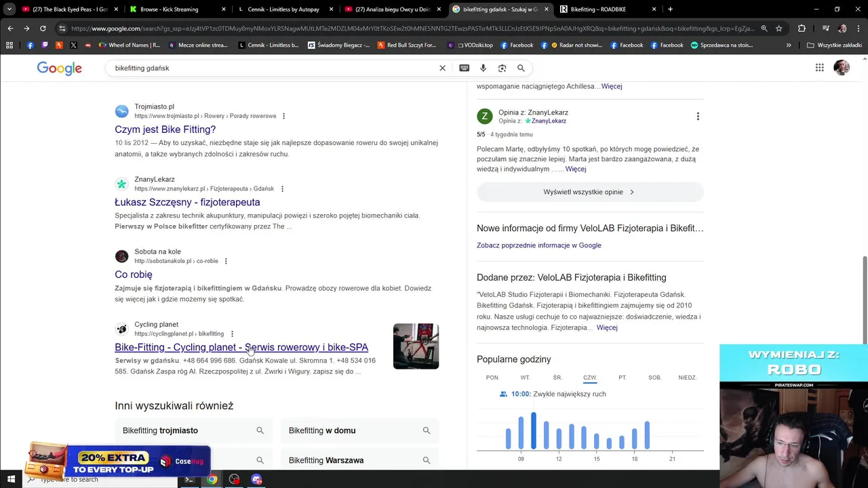Viewport: 868px width, 488px height.
Task: Click Wyświetl wszystkie opinie button
Action: click(590, 192)
